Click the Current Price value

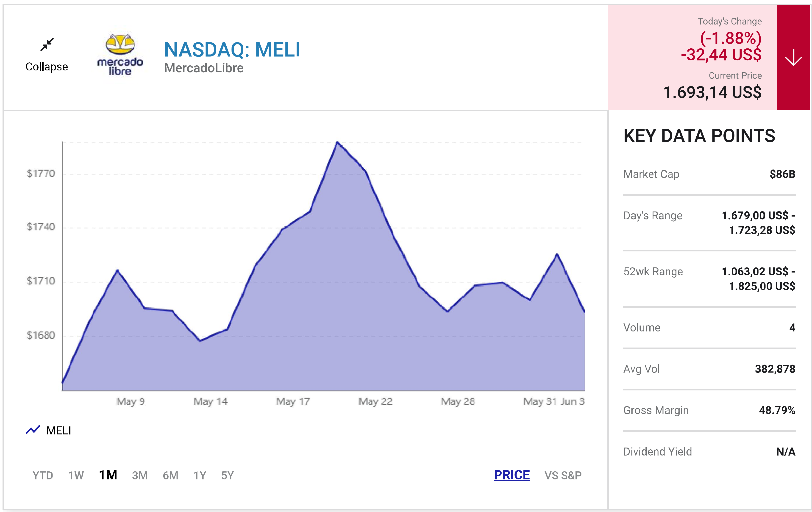[x=712, y=92]
